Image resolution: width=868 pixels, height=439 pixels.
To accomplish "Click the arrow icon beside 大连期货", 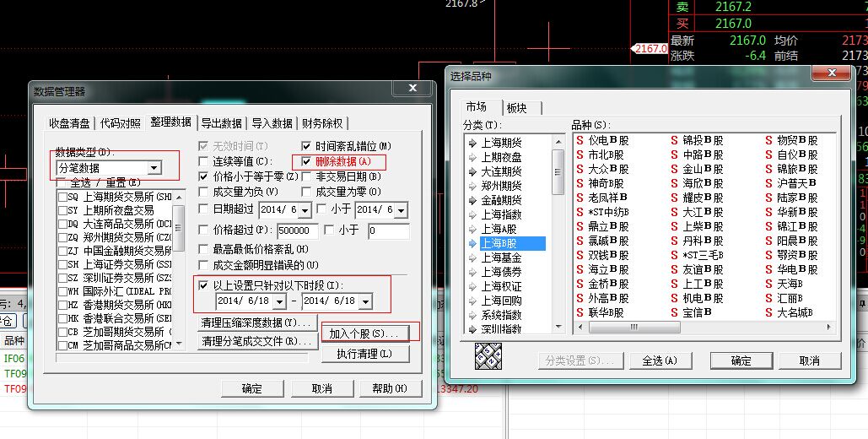I will coord(472,172).
